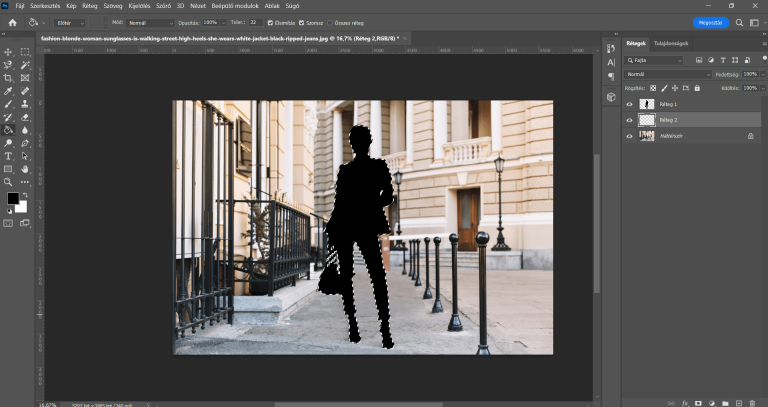Viewport: 768px width, 407px height.
Task: Open the Kép menu
Action: point(71,6)
